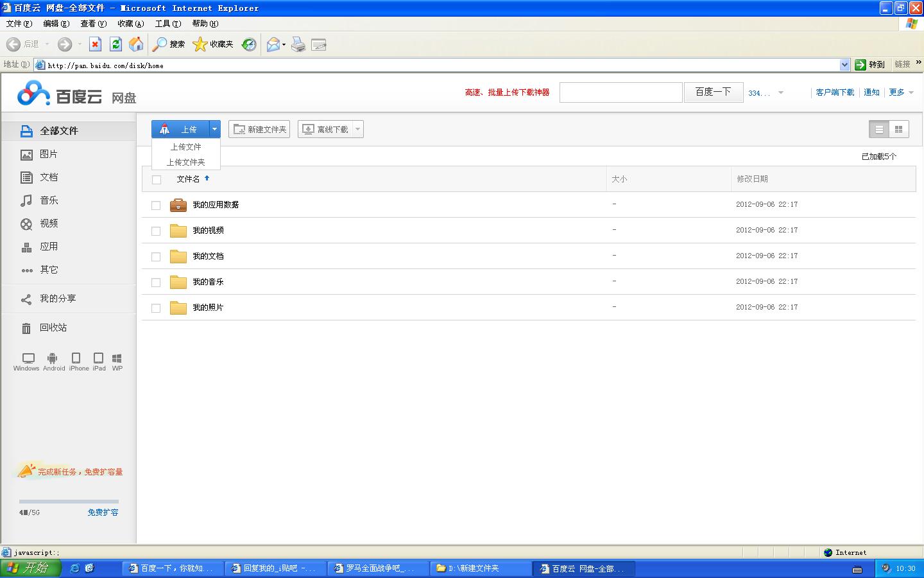The width and height of the screenshot is (924, 578).
Task: Expand the 更多 (More) dropdown
Action: coord(911,92)
